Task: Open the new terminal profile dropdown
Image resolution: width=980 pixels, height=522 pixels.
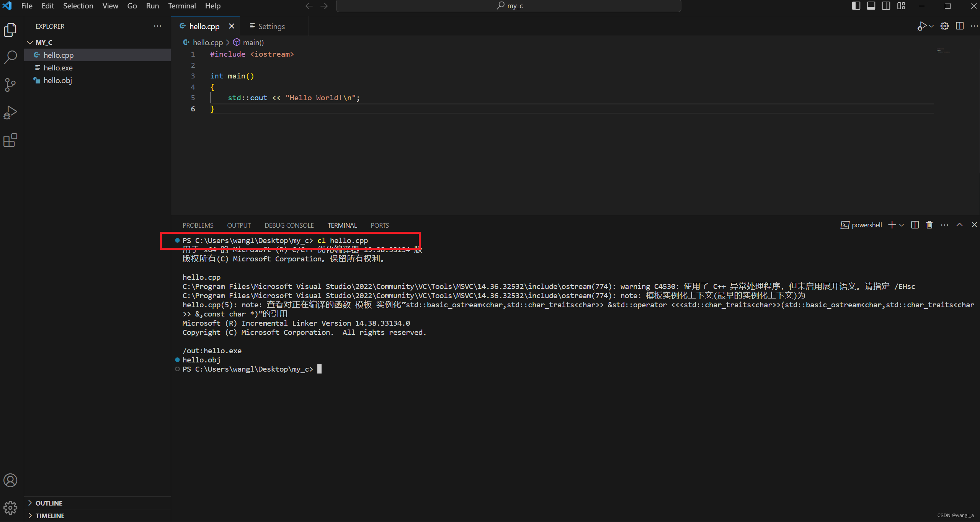Action: pos(902,225)
